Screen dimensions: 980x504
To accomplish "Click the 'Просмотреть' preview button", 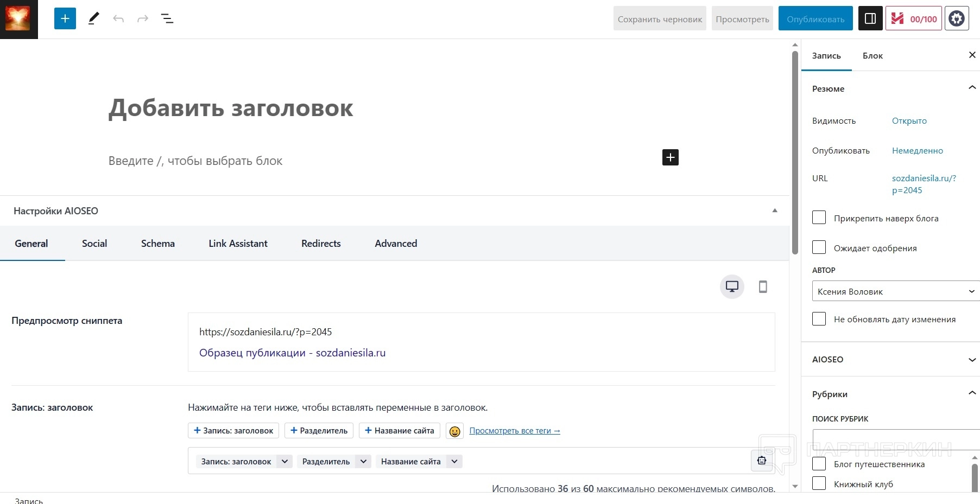I will 742,19.
